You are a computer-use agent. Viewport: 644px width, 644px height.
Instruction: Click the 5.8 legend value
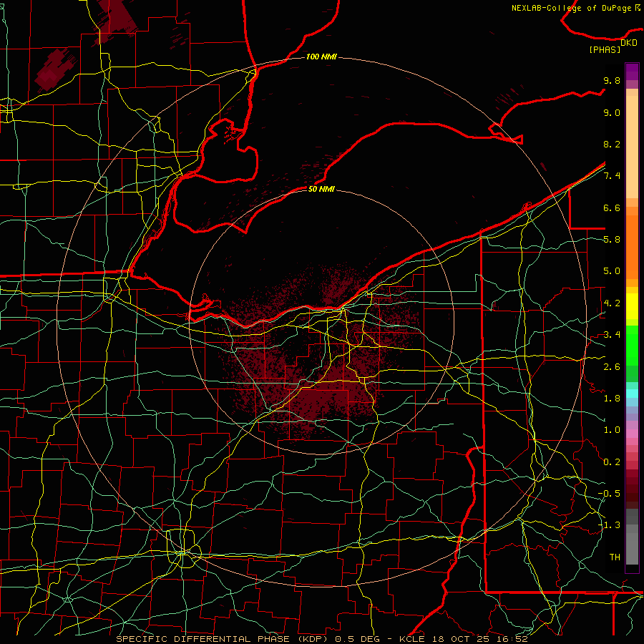[x=612, y=240]
